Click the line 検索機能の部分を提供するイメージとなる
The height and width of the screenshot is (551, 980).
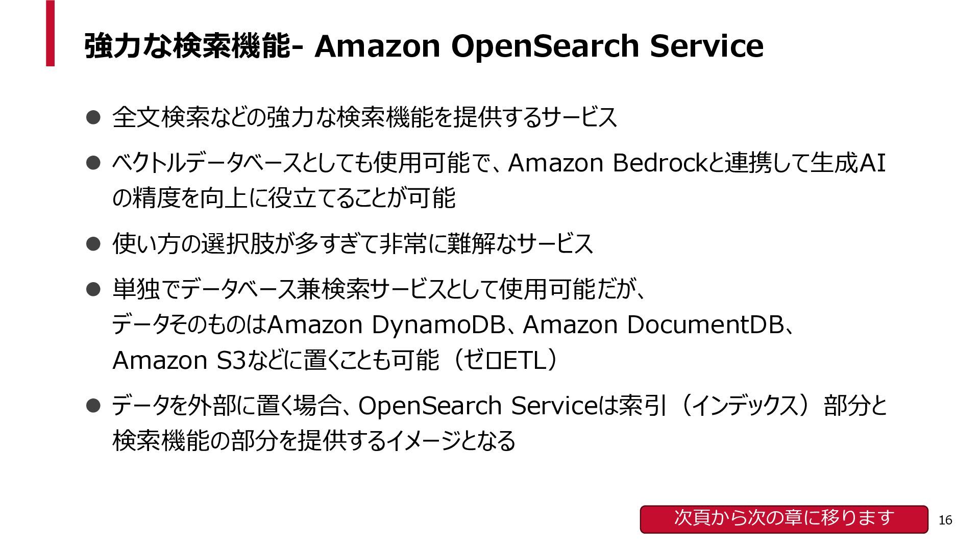click(x=314, y=441)
